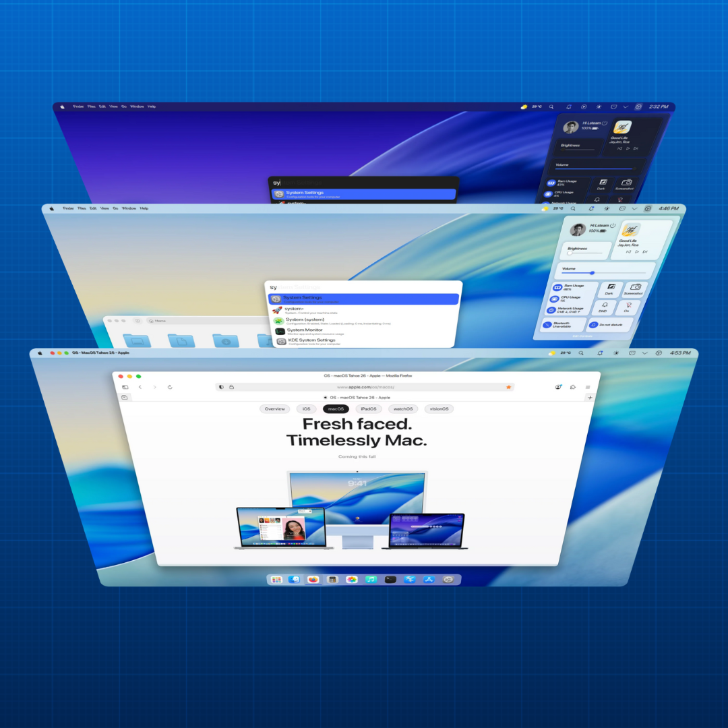Image resolution: width=728 pixels, height=728 pixels.
Task: Open Window menu in the 4:46 PM menu bar
Action: (129, 208)
